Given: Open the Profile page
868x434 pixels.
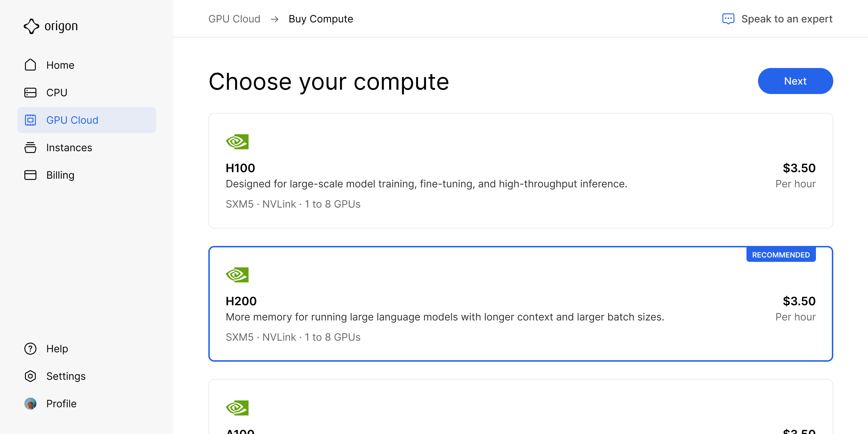Looking at the screenshot, I should [87, 404].
